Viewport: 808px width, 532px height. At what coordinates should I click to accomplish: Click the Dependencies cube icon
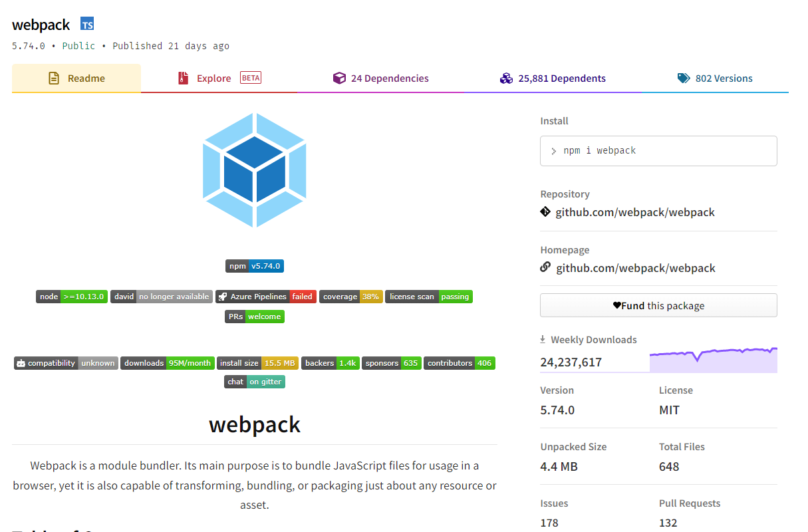pos(339,78)
